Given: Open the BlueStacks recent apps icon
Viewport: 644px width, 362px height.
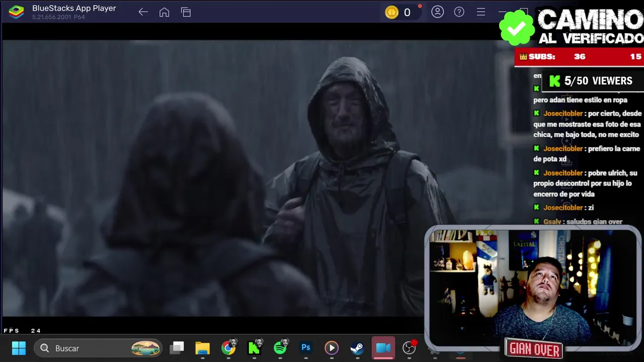Looking at the screenshot, I should 186,12.
